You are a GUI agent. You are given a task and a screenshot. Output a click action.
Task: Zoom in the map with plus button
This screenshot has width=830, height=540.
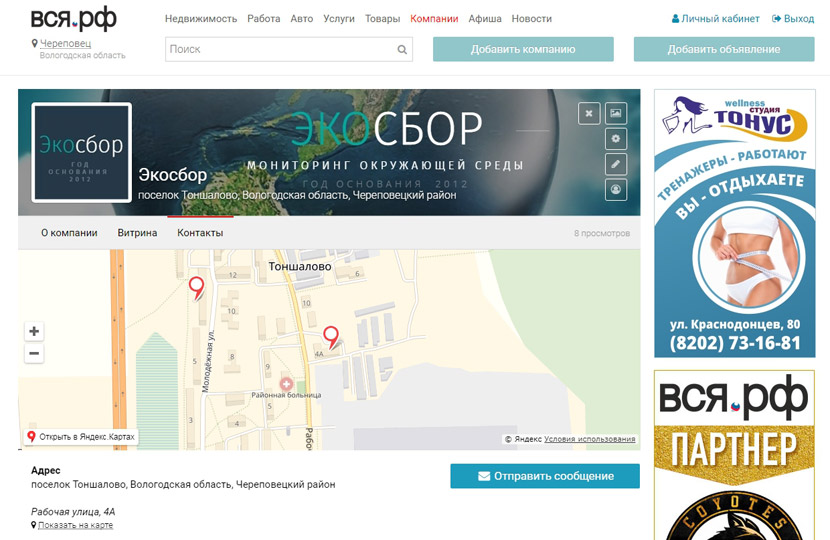[34, 331]
